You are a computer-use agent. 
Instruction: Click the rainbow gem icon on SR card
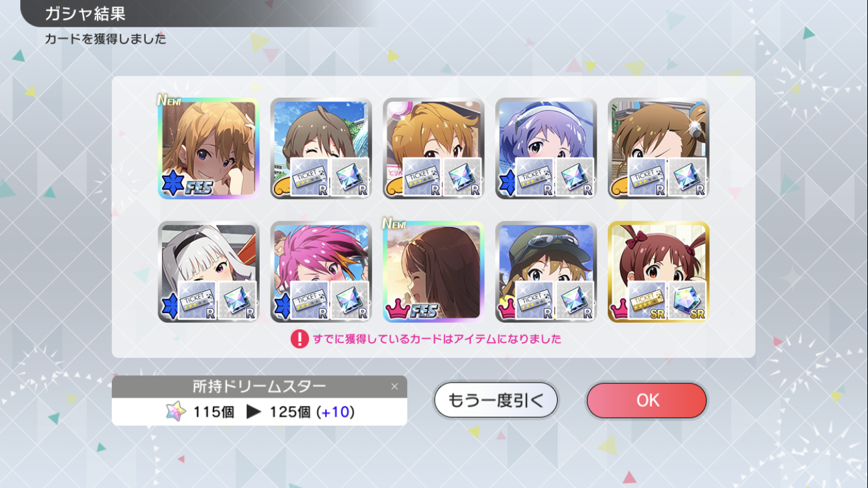pos(687,301)
